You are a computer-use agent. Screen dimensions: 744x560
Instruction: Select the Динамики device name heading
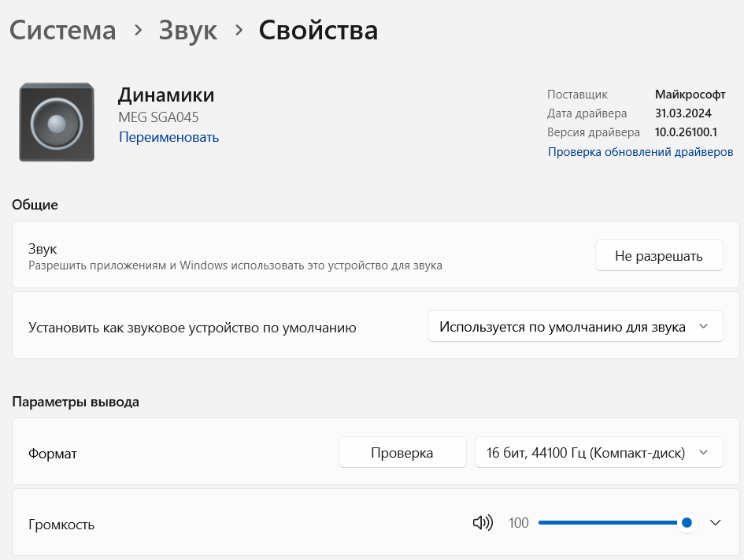(166, 95)
